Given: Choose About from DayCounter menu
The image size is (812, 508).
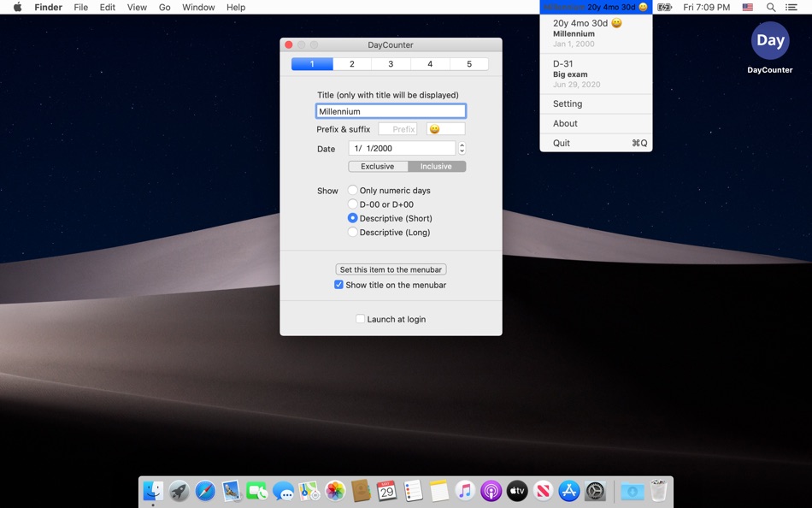Looking at the screenshot, I should pos(596,123).
